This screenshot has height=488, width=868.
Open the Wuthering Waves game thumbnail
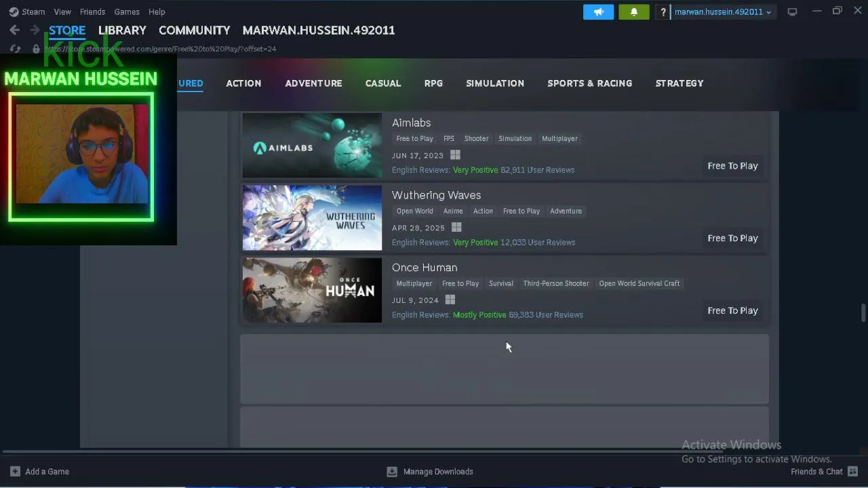coord(312,218)
